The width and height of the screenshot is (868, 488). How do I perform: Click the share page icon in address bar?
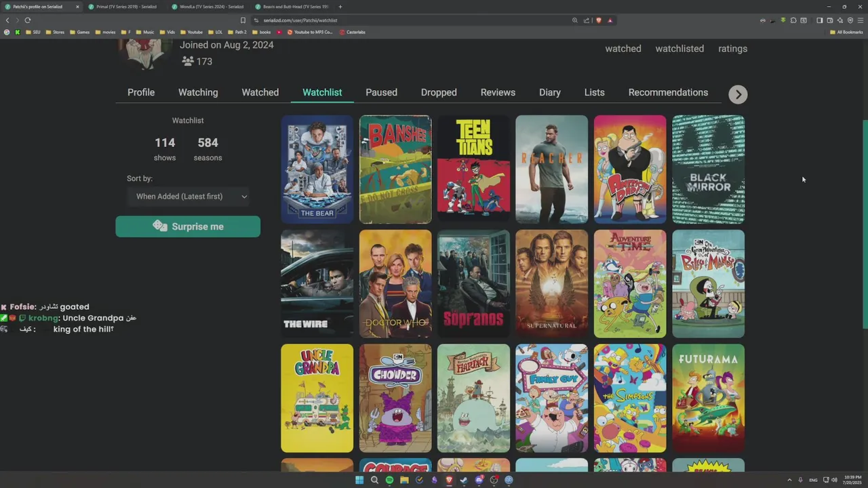[x=587, y=20]
